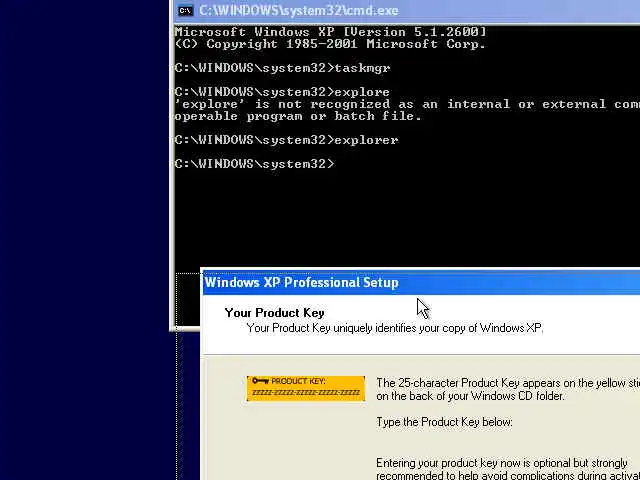The height and width of the screenshot is (480, 640).
Task: Click the empty command prompt at the bottom line
Action: (255, 164)
